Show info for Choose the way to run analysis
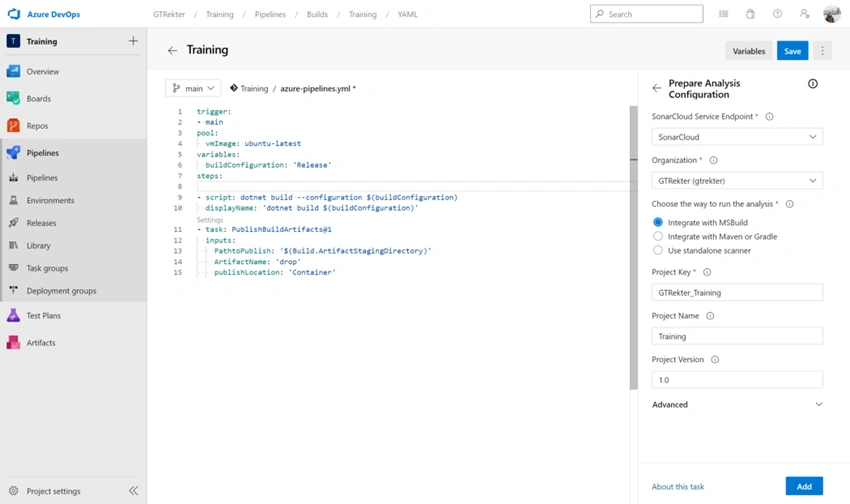This screenshot has height=504, width=850. (x=789, y=204)
